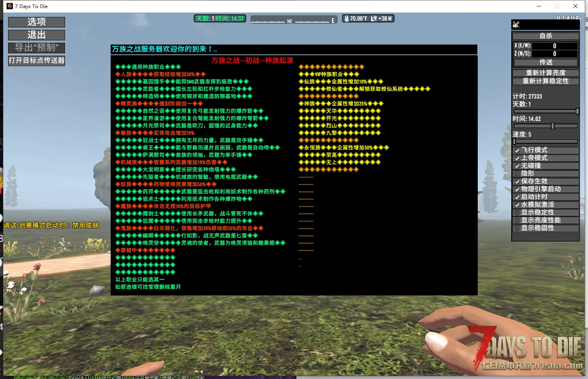
Task: Click the 魔族 攻击无视10%护甲 row
Action: 163,206
